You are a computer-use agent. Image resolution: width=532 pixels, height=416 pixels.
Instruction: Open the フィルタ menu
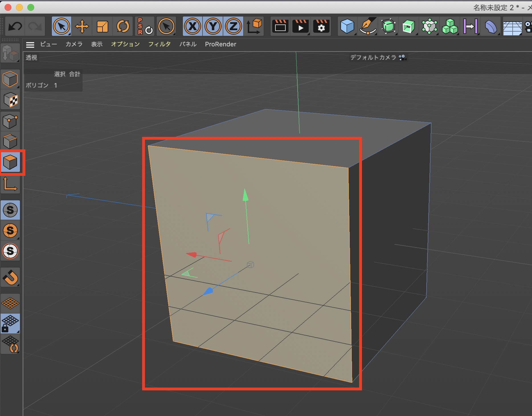[159, 44]
